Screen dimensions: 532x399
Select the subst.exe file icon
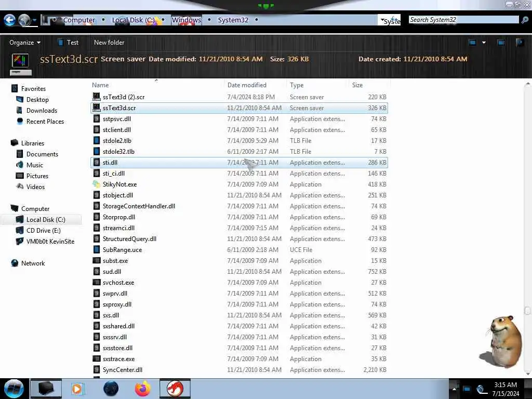point(96,261)
